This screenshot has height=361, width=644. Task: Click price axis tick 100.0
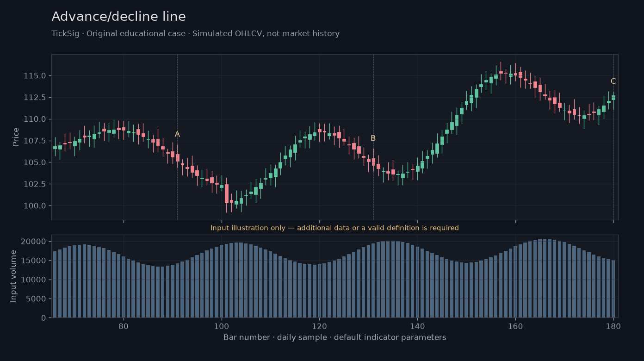pyautogui.click(x=35, y=206)
